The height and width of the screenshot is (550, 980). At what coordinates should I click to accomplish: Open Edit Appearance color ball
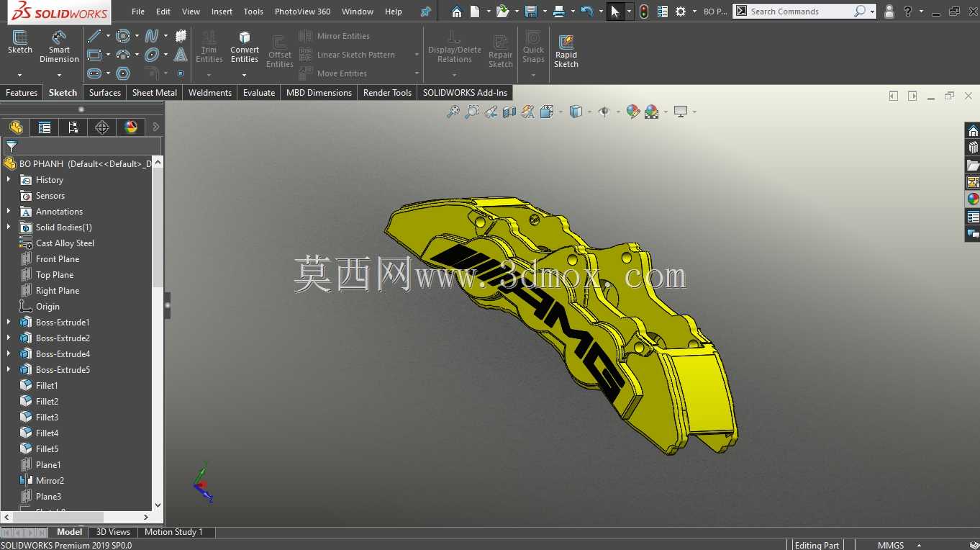pyautogui.click(x=632, y=112)
